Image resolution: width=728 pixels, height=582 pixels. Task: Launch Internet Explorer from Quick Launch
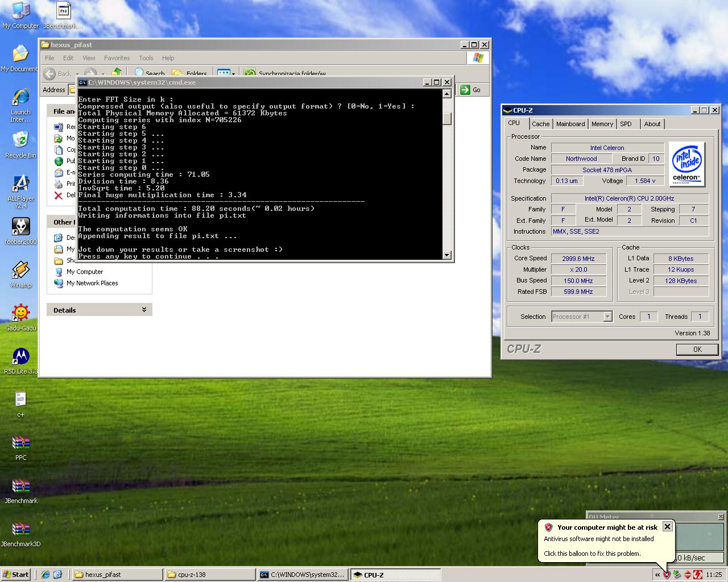coord(45,575)
